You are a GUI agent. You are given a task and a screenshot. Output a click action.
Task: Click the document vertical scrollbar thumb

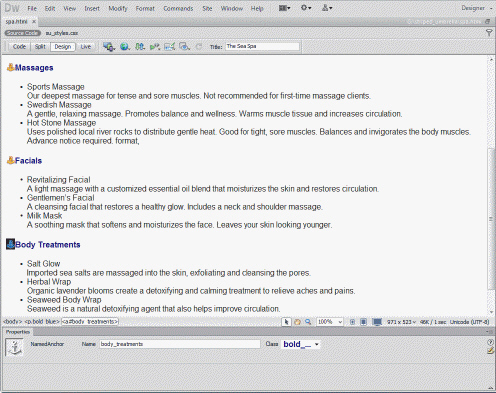(491, 218)
